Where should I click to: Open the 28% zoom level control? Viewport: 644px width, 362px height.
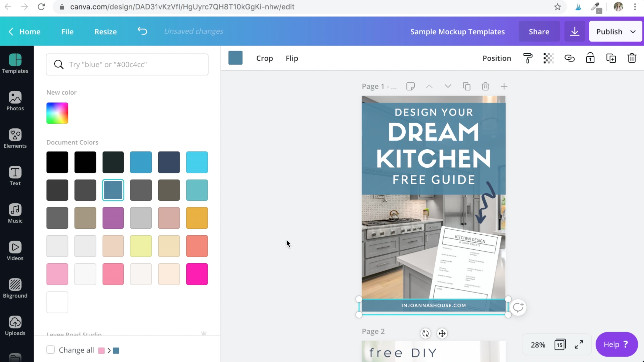tap(538, 345)
